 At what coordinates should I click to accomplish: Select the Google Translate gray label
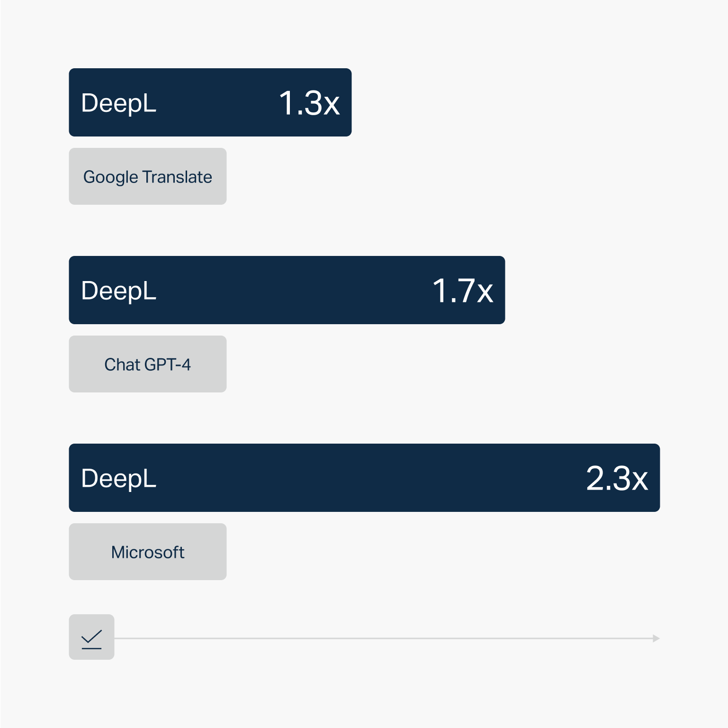click(x=148, y=176)
